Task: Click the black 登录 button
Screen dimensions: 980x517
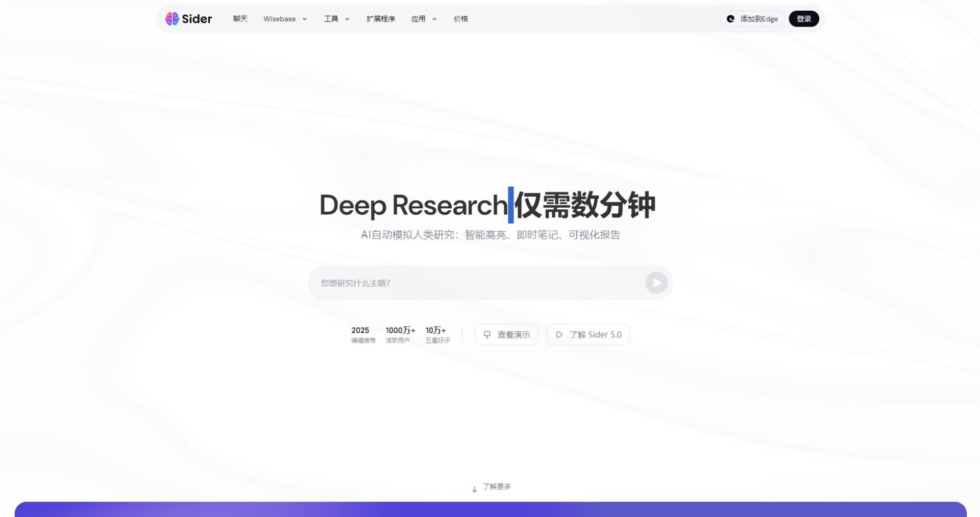Action: pyautogui.click(x=803, y=19)
